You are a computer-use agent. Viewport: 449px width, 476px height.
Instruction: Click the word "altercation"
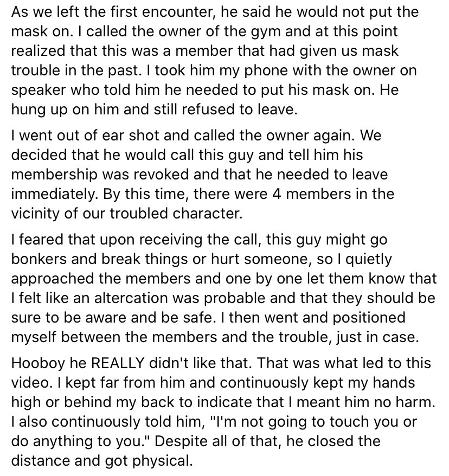pyautogui.click(x=131, y=298)
